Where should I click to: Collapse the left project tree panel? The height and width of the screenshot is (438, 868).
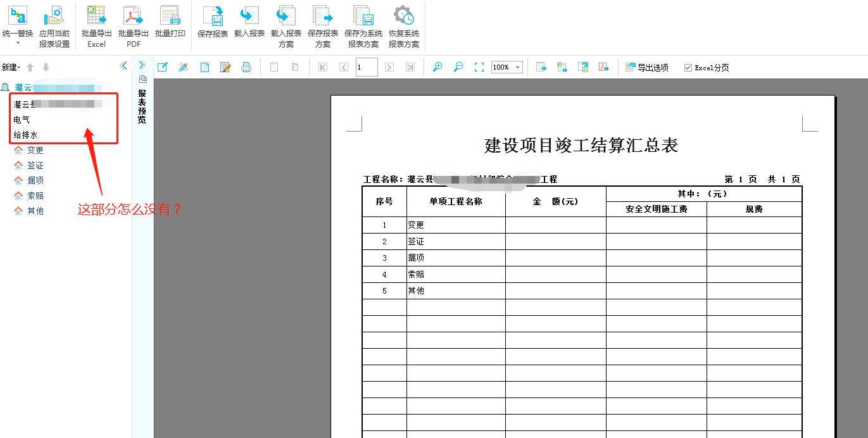point(123,65)
